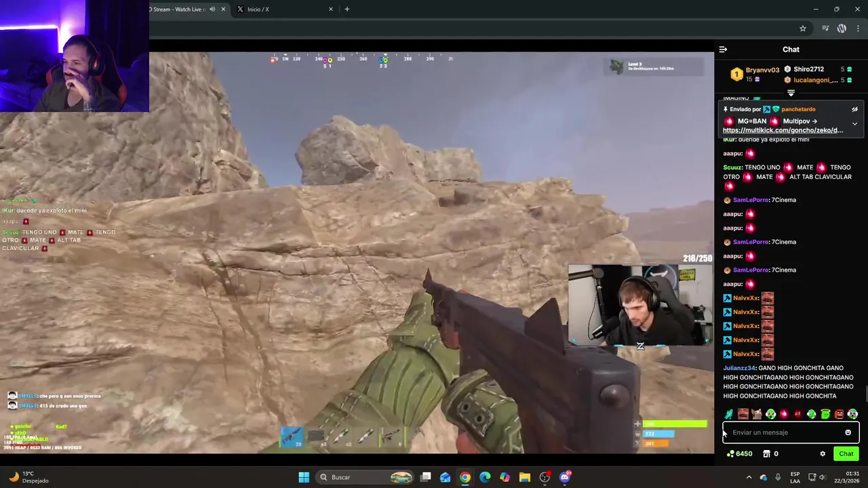Close the Inicio / X tab
The image size is (868, 488).
[x=331, y=9]
